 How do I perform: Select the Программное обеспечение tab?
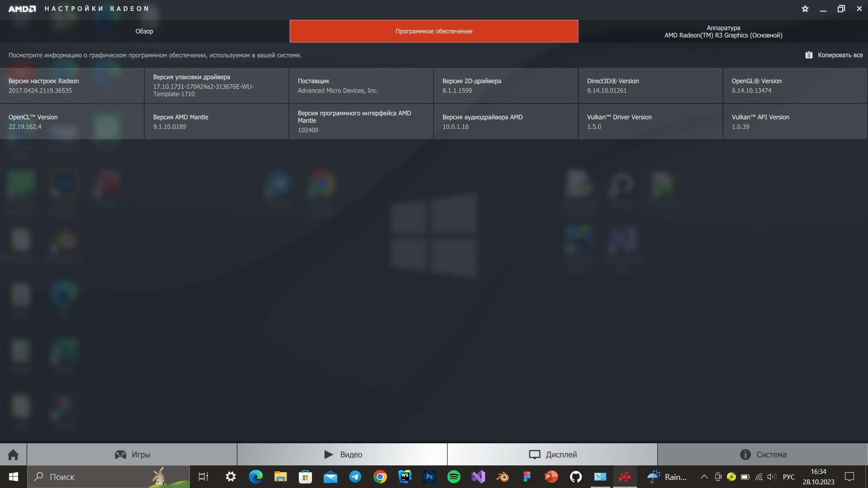(x=434, y=31)
